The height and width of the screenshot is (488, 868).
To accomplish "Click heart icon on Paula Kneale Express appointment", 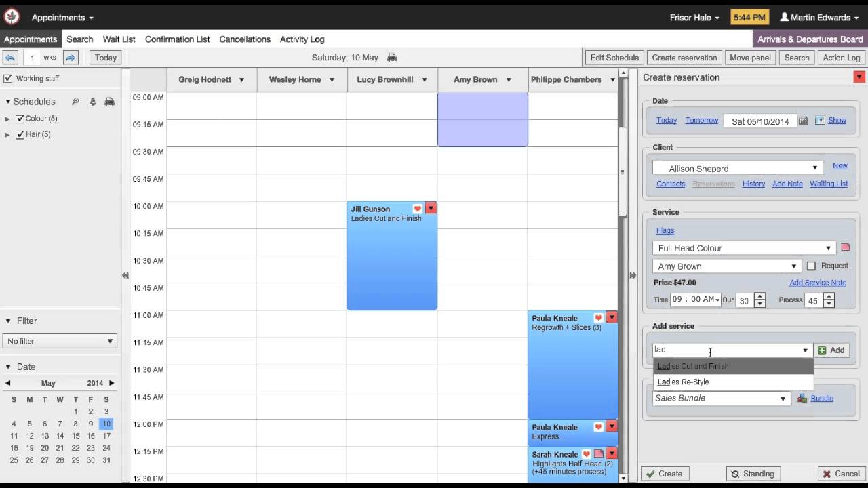I will [599, 427].
